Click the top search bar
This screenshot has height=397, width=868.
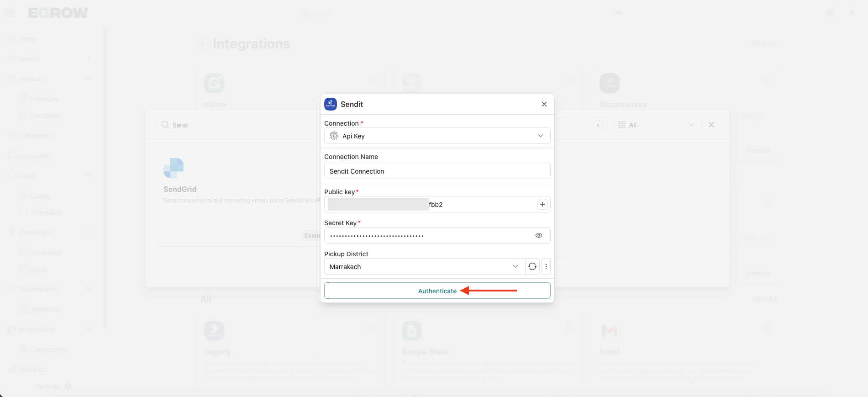(461, 13)
